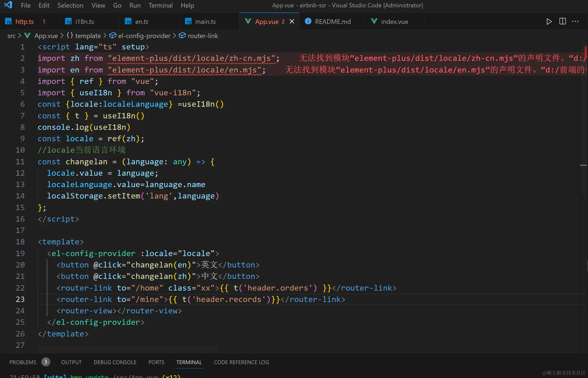Click the Split Editor icon in the toolbar
Image resolution: width=588 pixels, height=378 pixels.
[x=562, y=21]
